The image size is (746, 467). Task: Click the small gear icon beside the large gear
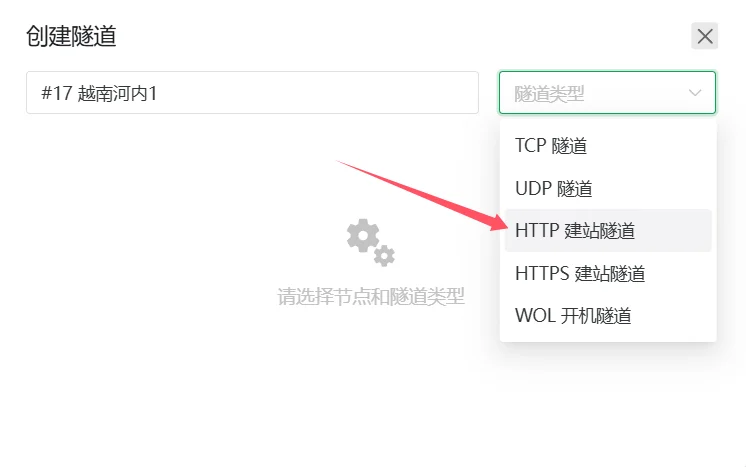(x=384, y=256)
